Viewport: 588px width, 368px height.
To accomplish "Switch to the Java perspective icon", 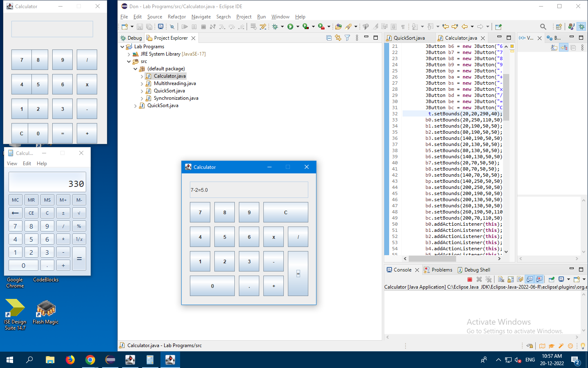I will coord(571,27).
